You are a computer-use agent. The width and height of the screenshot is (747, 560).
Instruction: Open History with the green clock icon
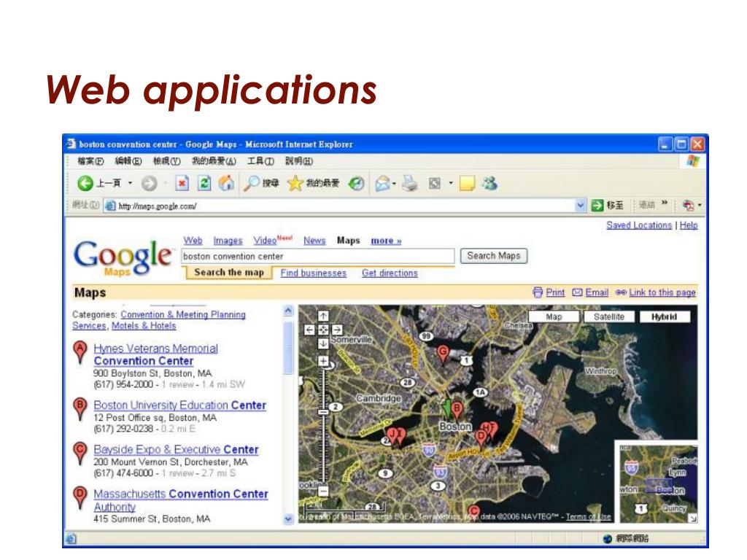356,183
